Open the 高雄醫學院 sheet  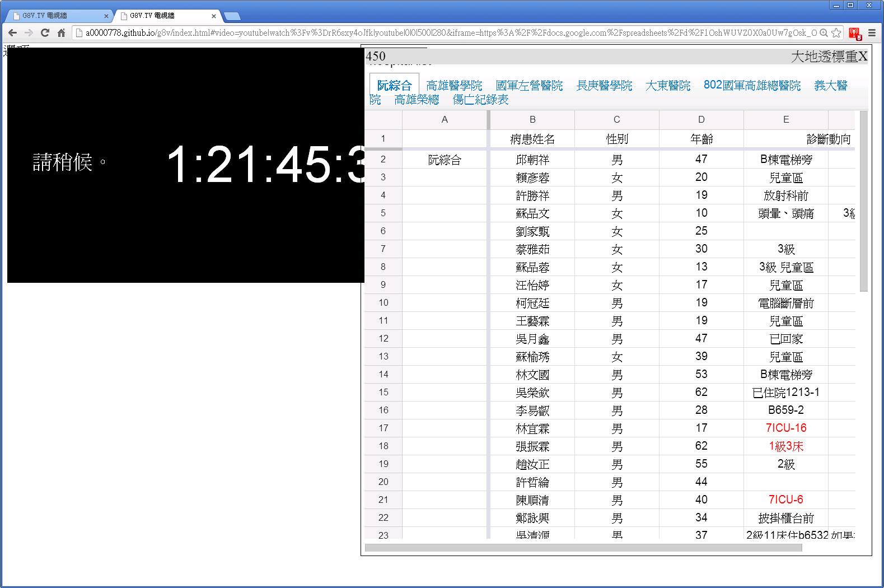454,86
